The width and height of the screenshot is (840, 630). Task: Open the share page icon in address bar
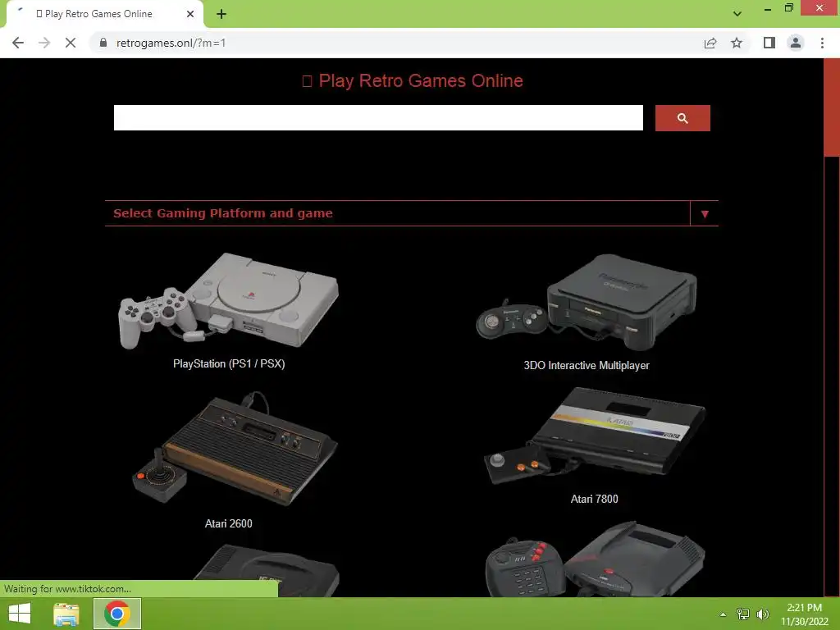click(x=710, y=43)
